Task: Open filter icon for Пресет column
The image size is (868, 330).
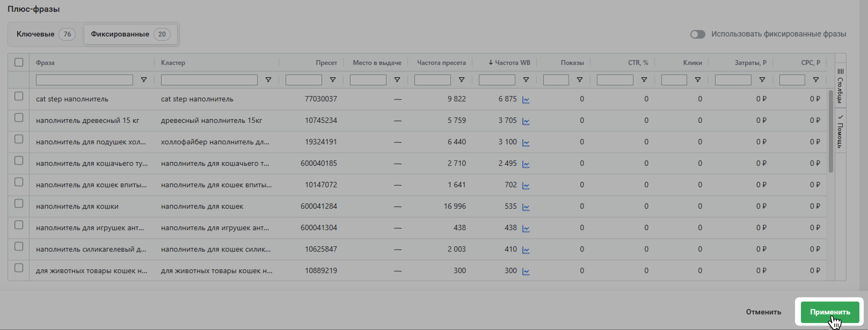Action: tap(333, 80)
